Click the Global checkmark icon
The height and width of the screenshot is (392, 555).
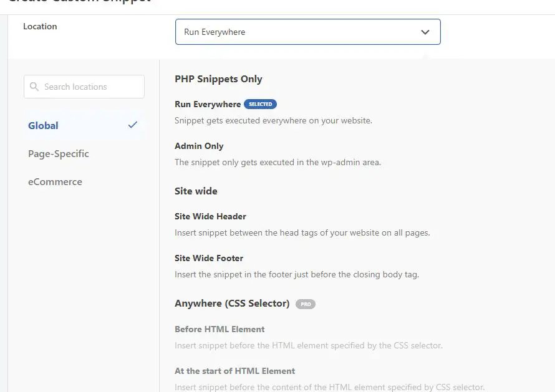[132, 125]
